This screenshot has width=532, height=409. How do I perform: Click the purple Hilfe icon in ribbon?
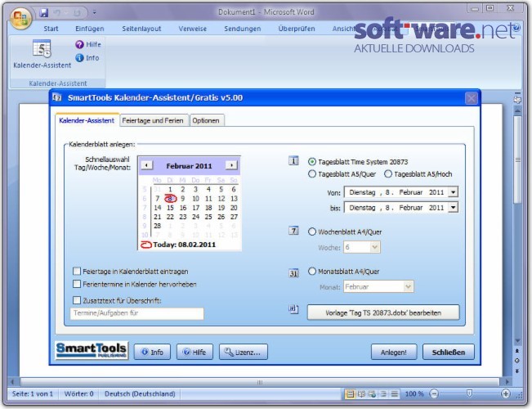[x=79, y=44]
